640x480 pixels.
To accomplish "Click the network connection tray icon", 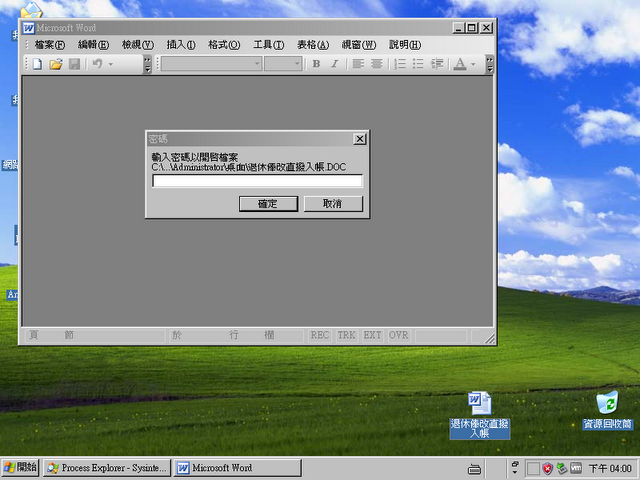I will [562, 468].
